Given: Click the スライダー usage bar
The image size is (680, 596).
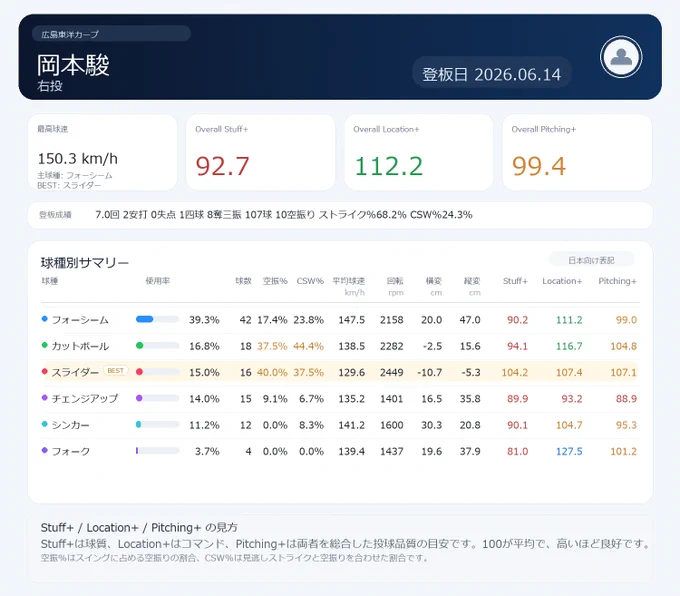Looking at the screenshot, I should [157, 372].
